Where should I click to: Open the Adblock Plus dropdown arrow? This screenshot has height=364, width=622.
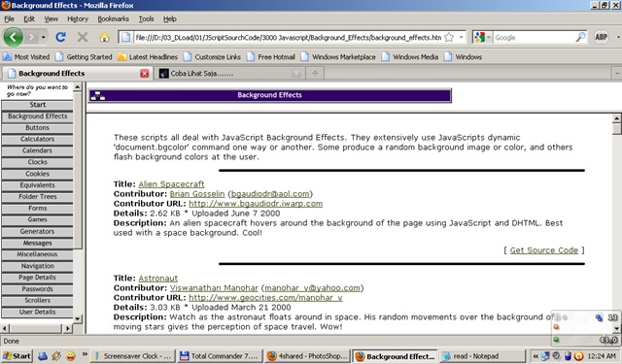pyautogui.click(x=618, y=37)
